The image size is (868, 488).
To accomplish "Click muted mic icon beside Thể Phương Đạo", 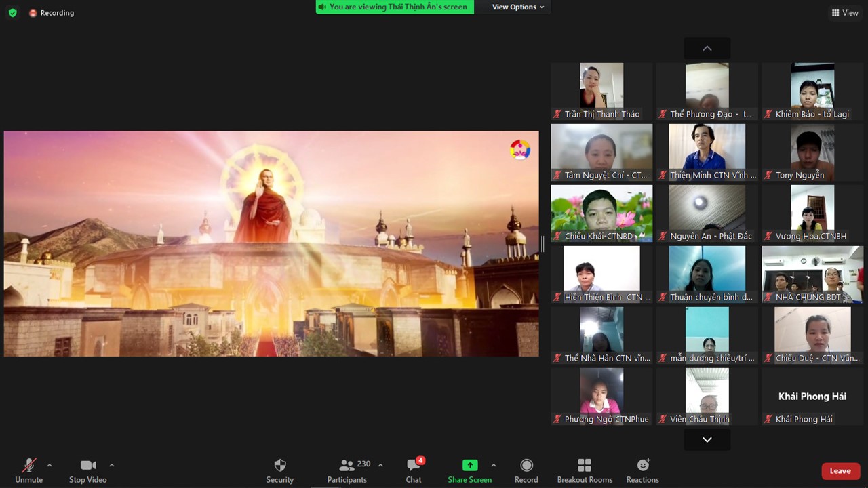I will point(663,114).
